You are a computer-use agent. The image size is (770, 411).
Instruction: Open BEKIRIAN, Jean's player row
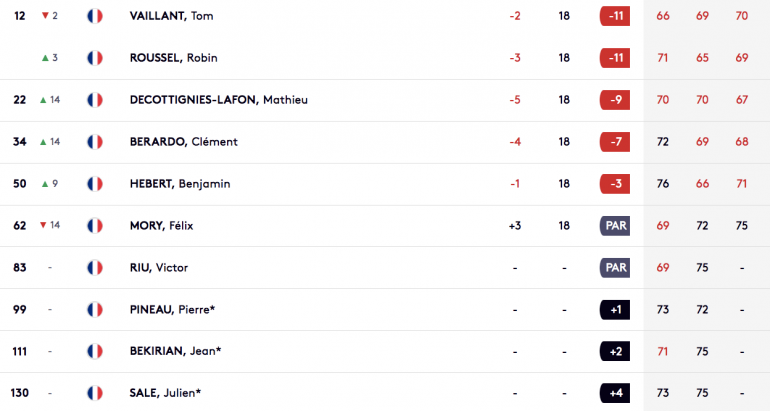point(385,351)
